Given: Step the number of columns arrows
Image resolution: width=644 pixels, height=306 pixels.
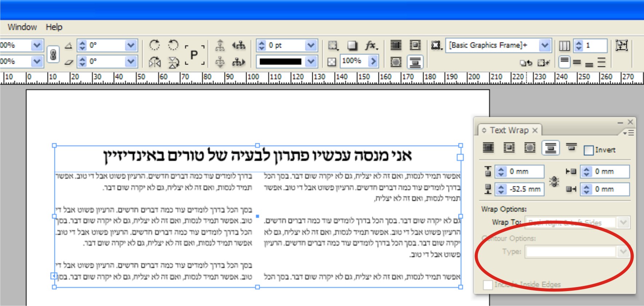Looking at the screenshot, I should click(x=579, y=45).
